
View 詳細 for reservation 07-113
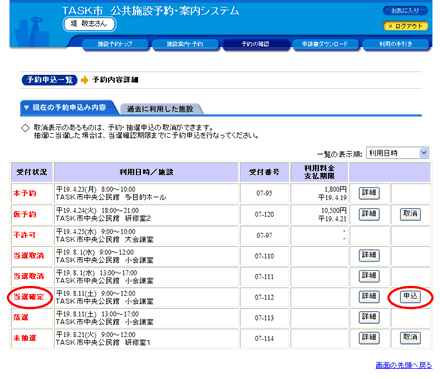click(x=369, y=317)
